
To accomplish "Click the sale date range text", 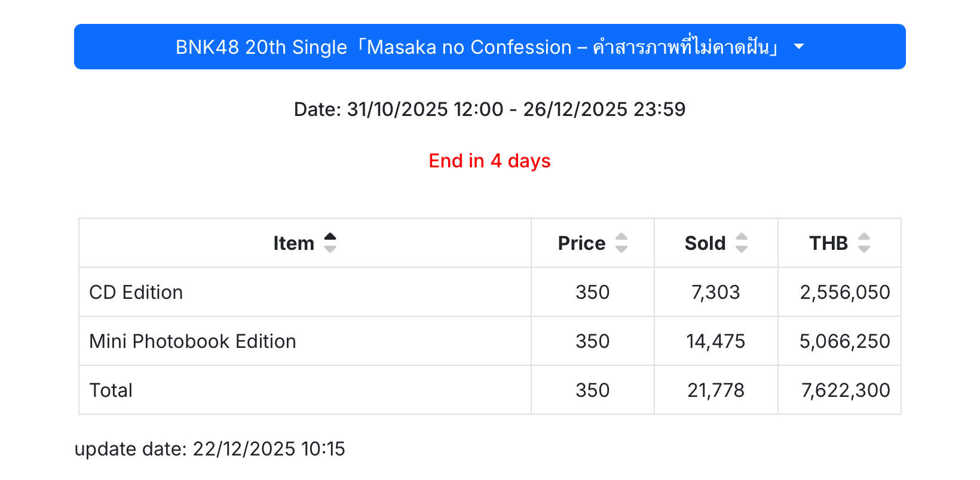I will point(489,109).
